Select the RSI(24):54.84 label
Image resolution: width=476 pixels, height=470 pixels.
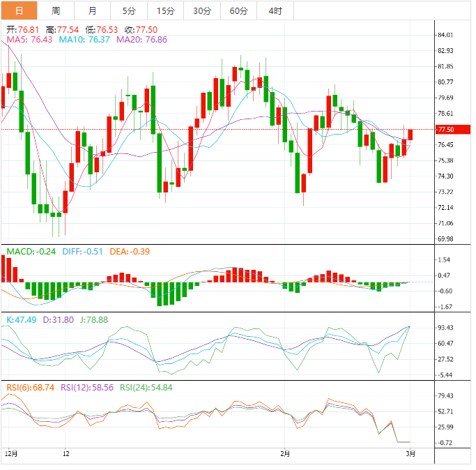146,388
